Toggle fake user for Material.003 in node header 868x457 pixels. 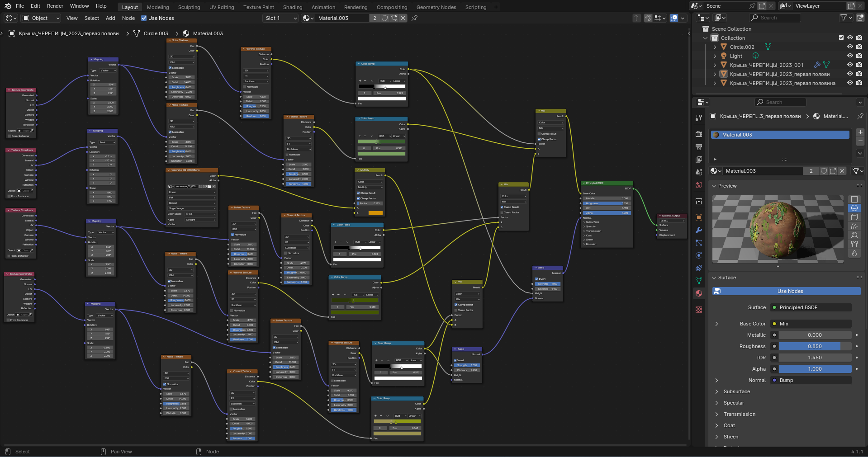click(x=384, y=18)
